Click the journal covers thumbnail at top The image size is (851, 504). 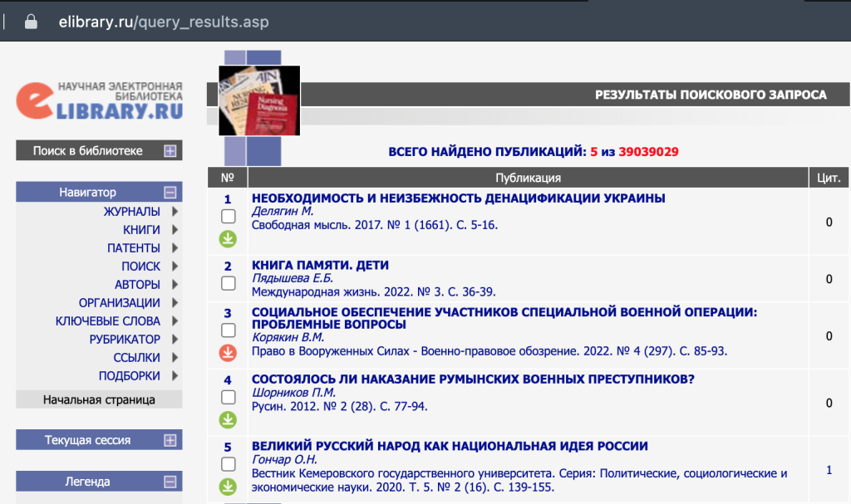click(x=258, y=102)
